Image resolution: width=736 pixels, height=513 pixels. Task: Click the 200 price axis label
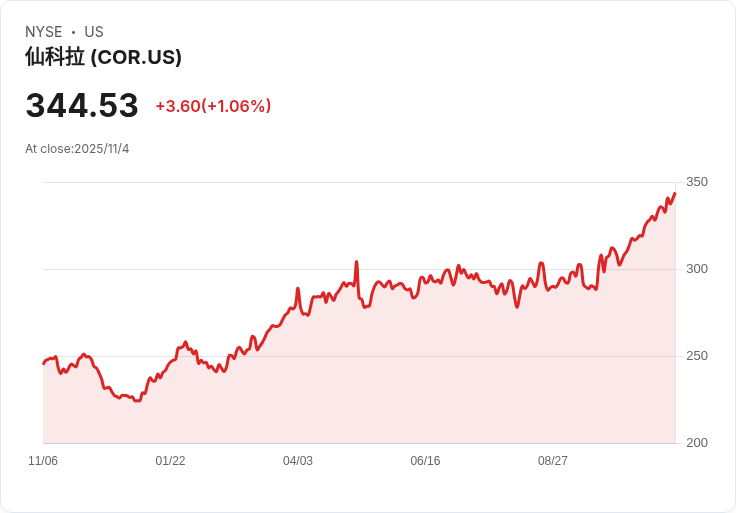pos(697,443)
